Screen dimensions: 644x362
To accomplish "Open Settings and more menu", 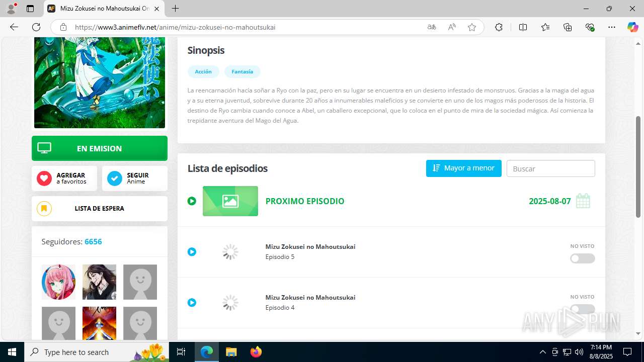I will pos(612,27).
